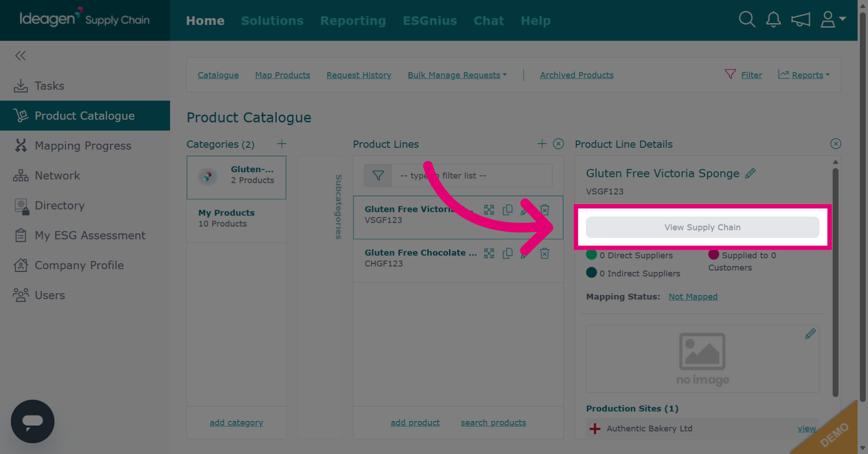This screenshot has width=868, height=454.
Task: Expand the Subcategories vertical panel
Action: click(338, 207)
